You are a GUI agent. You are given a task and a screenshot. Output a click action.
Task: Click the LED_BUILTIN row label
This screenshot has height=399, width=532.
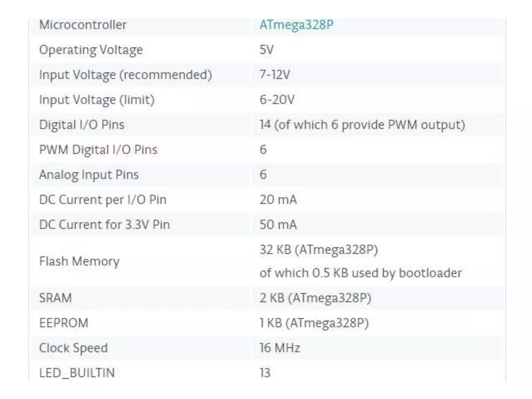[x=77, y=373]
